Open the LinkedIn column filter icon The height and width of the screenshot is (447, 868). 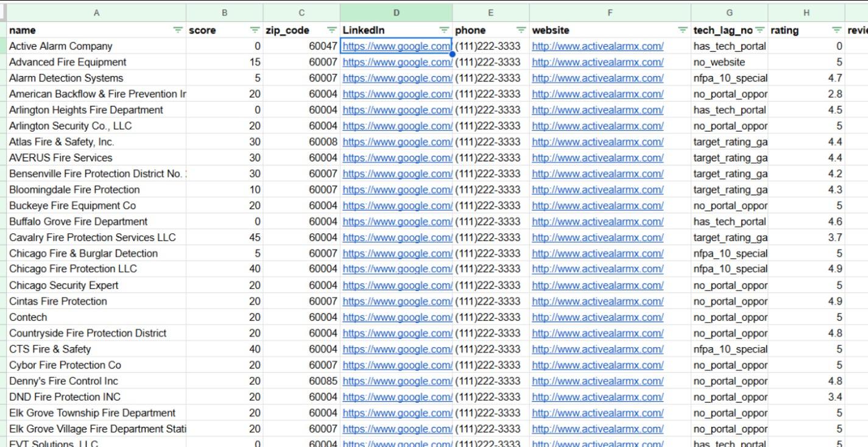point(444,30)
